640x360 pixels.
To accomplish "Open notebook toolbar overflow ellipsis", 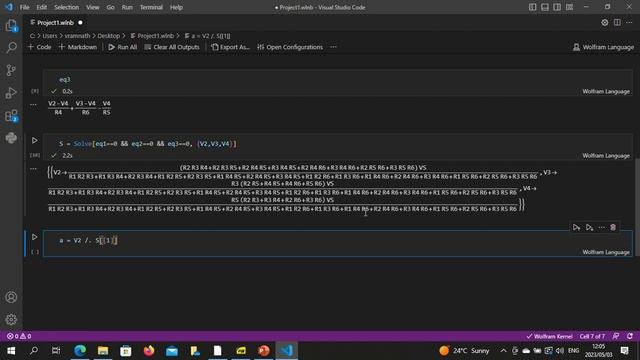I will pos(333,47).
